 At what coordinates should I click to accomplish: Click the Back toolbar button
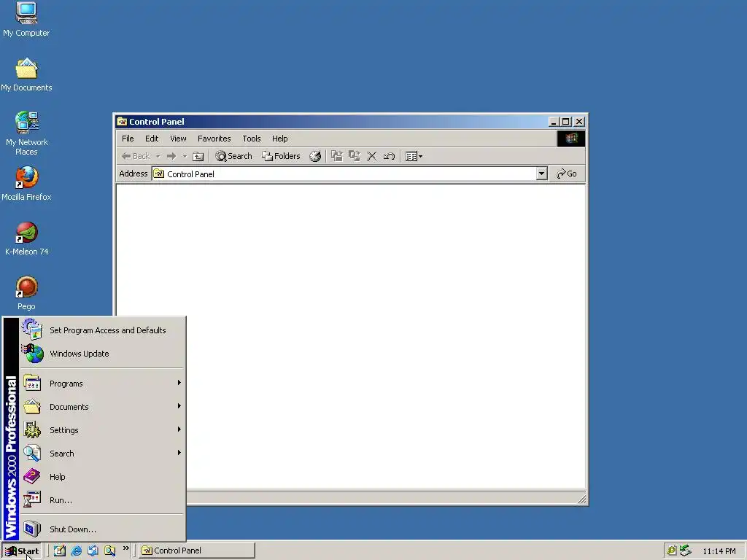tap(136, 156)
